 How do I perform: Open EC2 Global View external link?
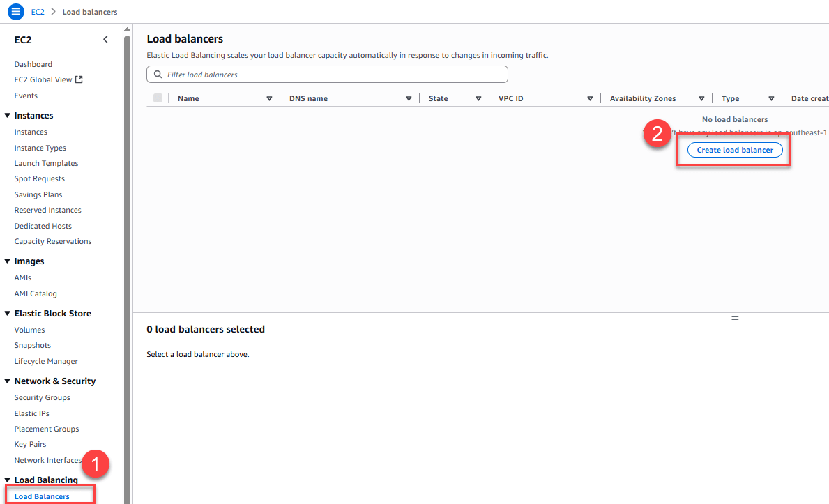click(x=45, y=79)
